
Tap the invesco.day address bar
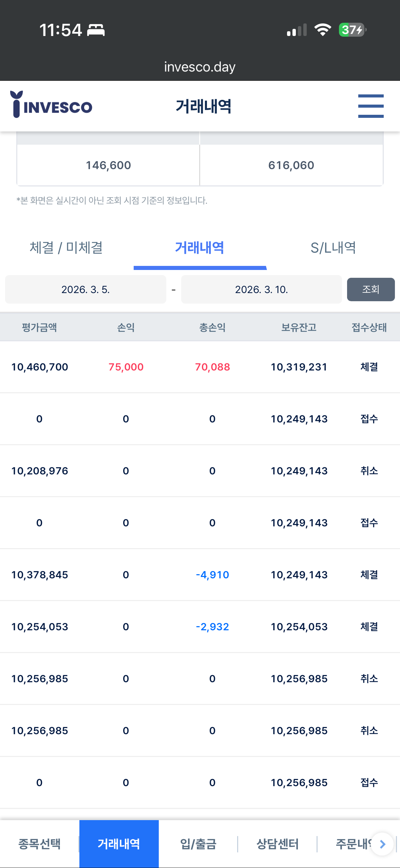point(200,67)
